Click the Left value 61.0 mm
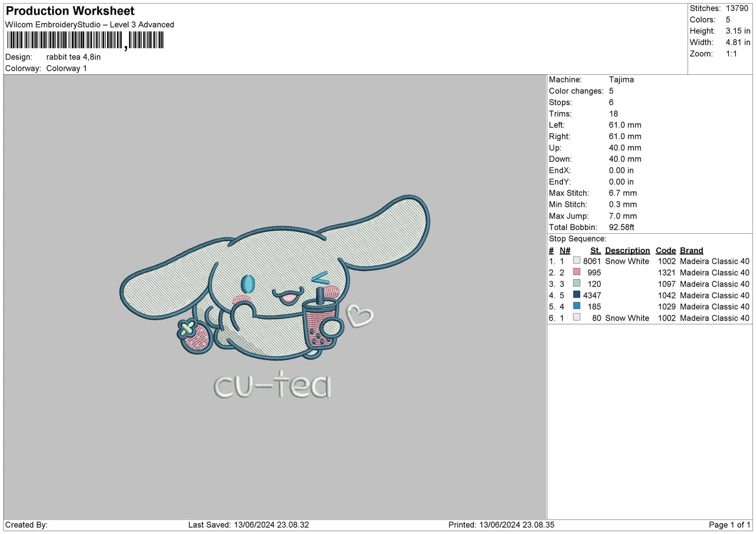Screen dimensions: 756x534 coord(625,125)
